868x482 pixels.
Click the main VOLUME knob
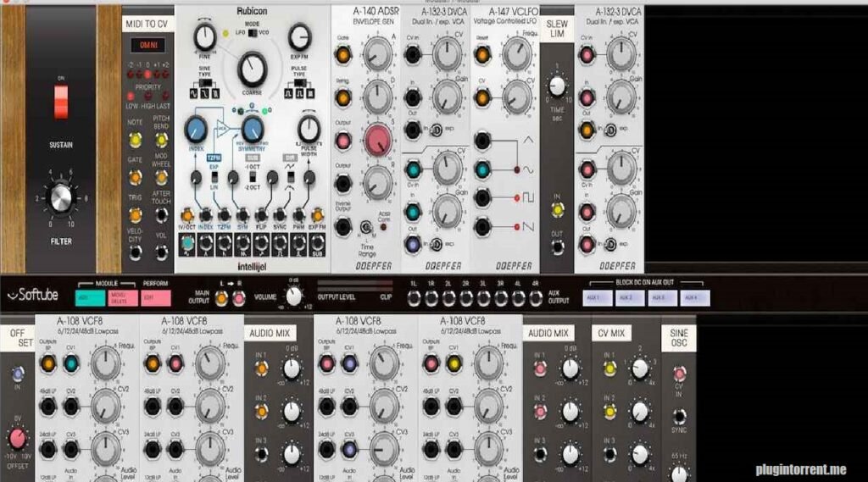click(294, 297)
